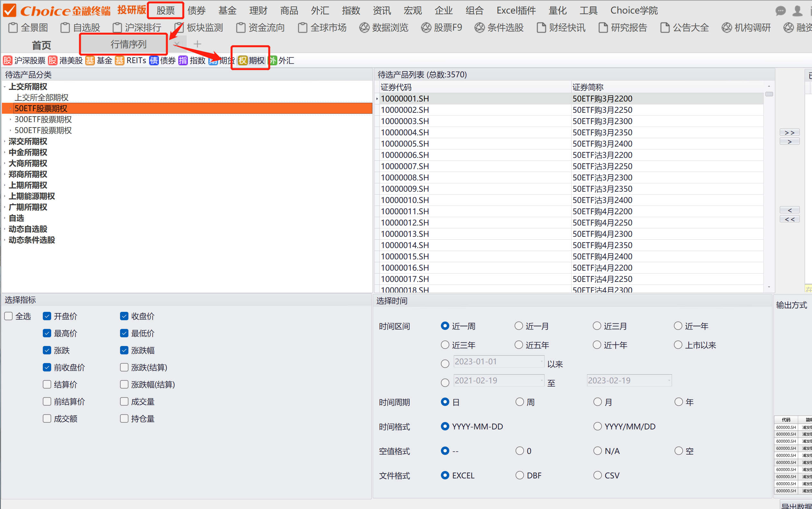This screenshot has width=812, height=509.
Task: Uncheck the 开盘价 indicator
Action: pos(47,316)
